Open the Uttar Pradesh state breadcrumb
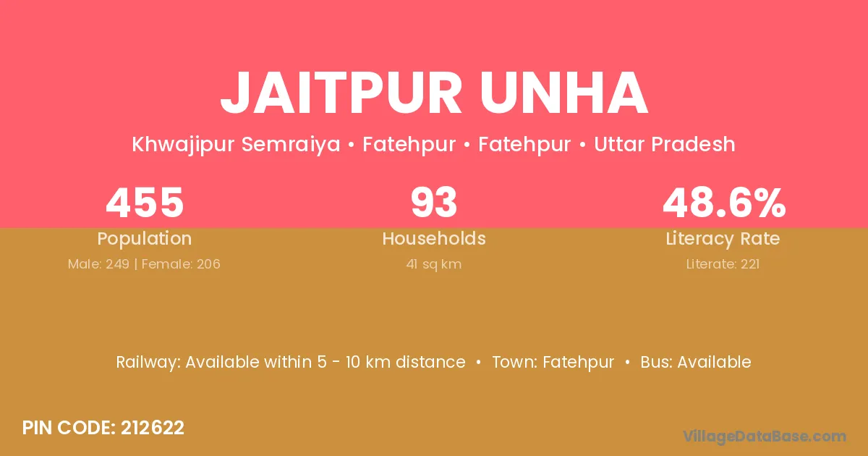This screenshot has height=456, width=868. [664, 145]
